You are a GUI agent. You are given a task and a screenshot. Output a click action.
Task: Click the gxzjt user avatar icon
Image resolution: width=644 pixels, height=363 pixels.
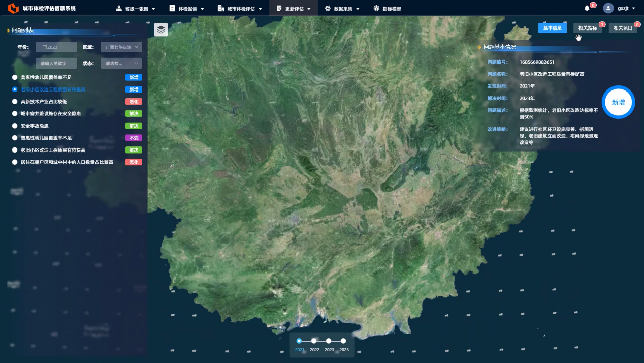point(608,8)
